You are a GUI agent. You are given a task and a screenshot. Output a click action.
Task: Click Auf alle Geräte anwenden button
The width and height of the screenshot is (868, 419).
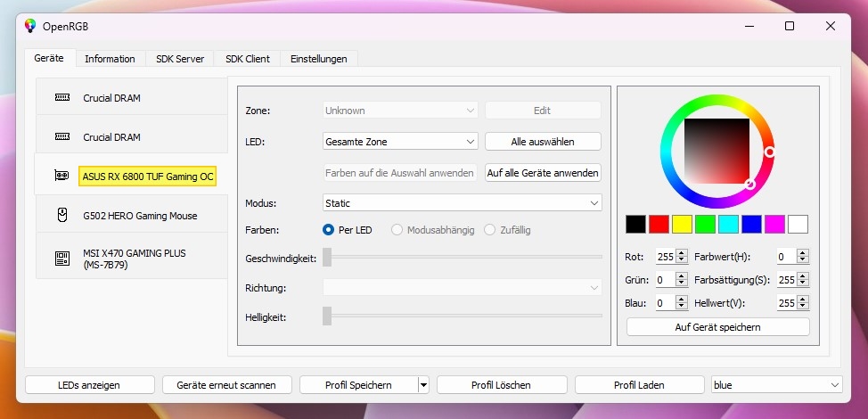pyautogui.click(x=543, y=173)
